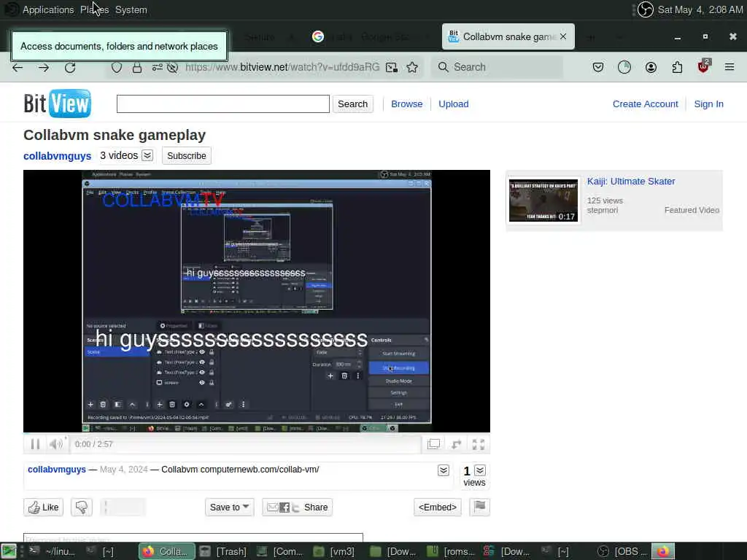Open the Pocket save icon
The height and width of the screenshot is (560, 747).
point(598,67)
